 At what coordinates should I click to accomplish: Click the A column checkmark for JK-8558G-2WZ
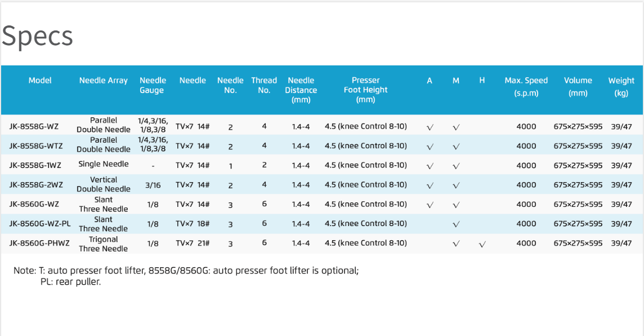click(430, 185)
